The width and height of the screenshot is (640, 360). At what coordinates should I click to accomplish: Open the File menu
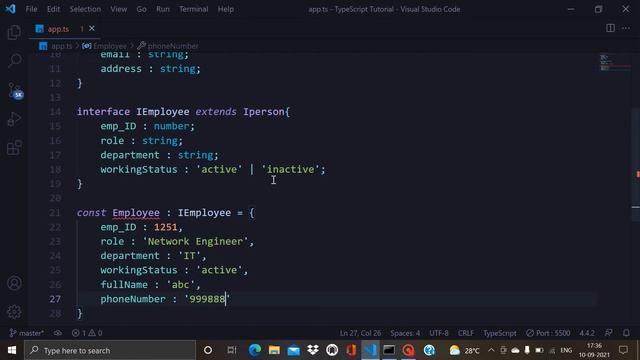click(31, 9)
